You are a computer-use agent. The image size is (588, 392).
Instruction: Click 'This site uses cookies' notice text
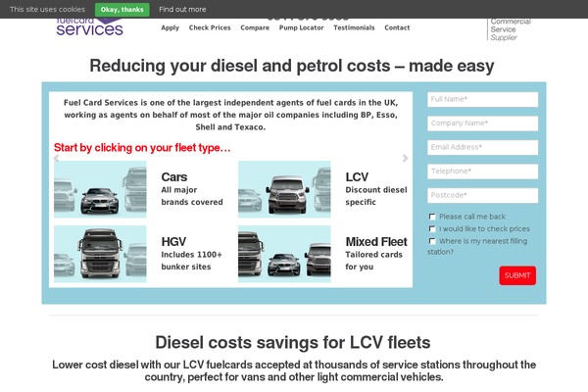click(48, 10)
